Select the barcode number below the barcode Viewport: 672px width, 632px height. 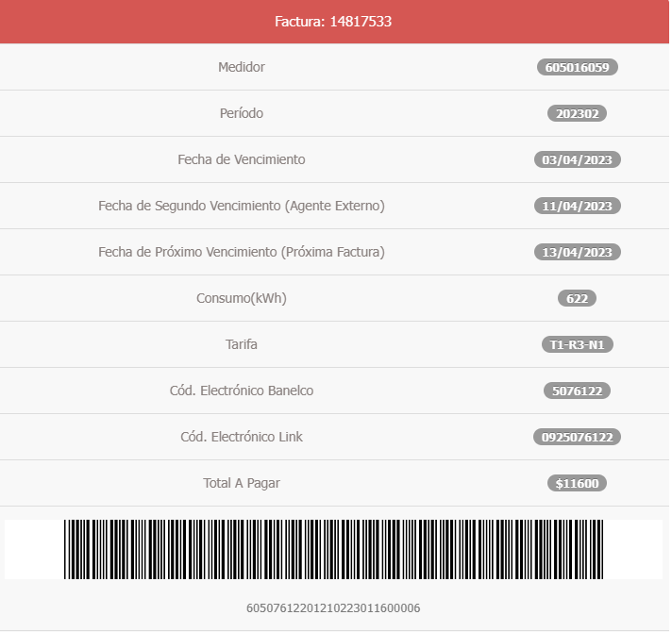point(334,608)
